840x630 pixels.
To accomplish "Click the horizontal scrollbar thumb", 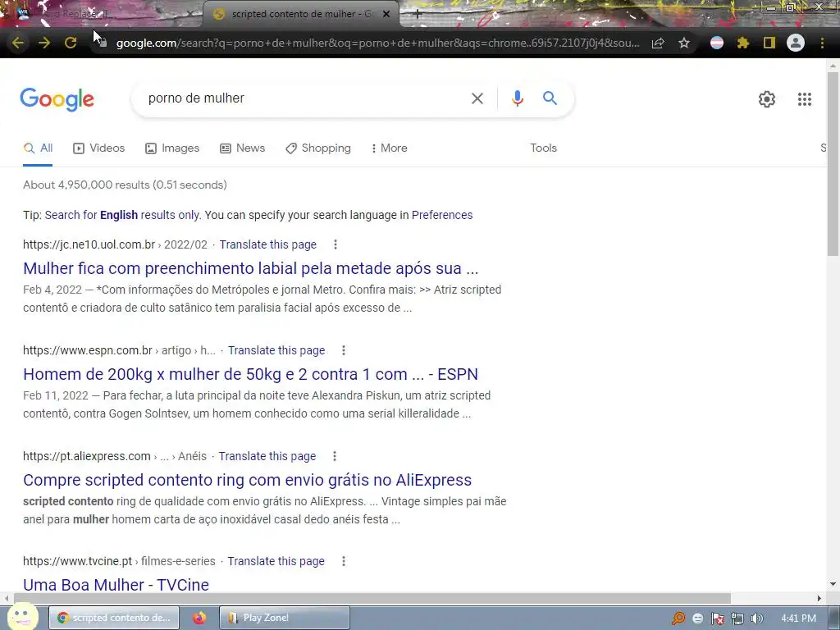I will point(372,598).
